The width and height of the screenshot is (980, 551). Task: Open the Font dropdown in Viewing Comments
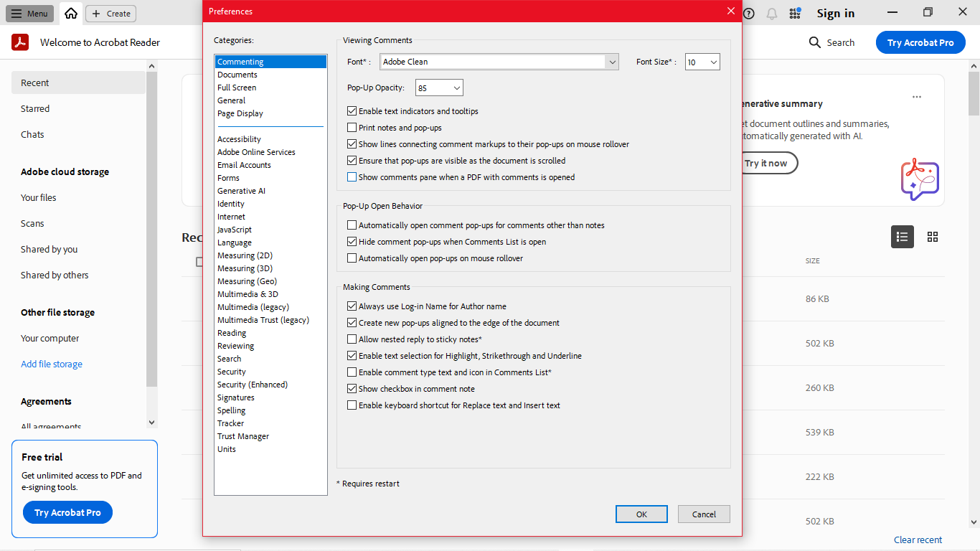tap(611, 62)
